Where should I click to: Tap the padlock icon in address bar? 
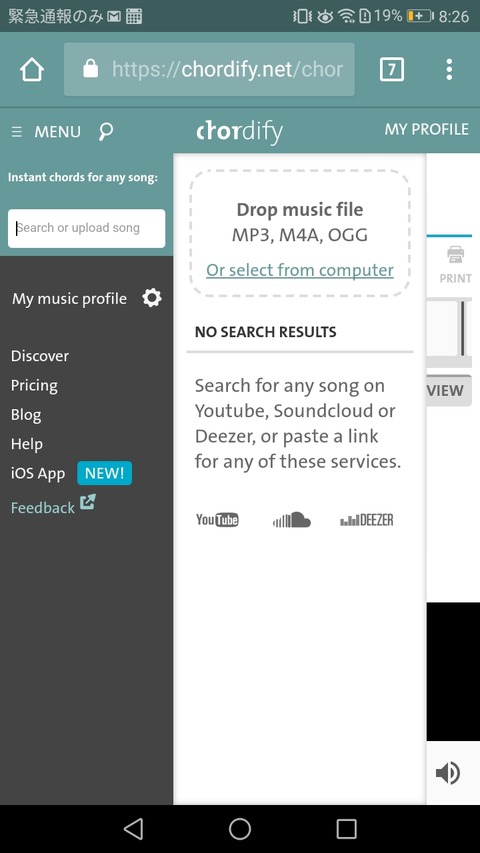point(90,69)
